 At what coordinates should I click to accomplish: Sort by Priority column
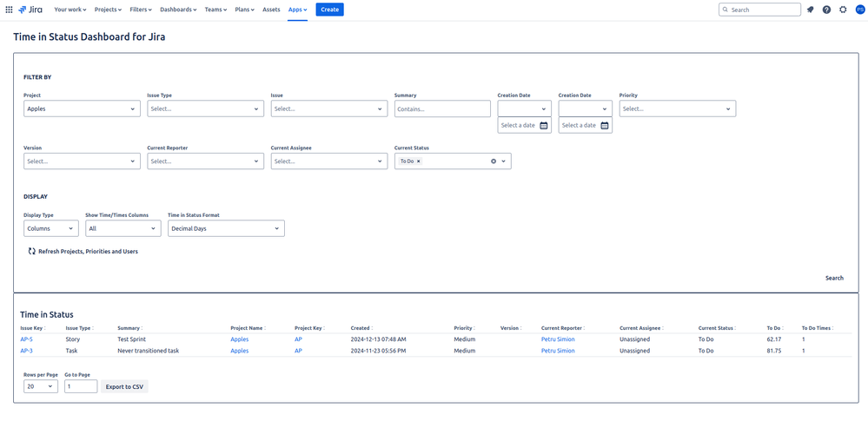(464, 328)
